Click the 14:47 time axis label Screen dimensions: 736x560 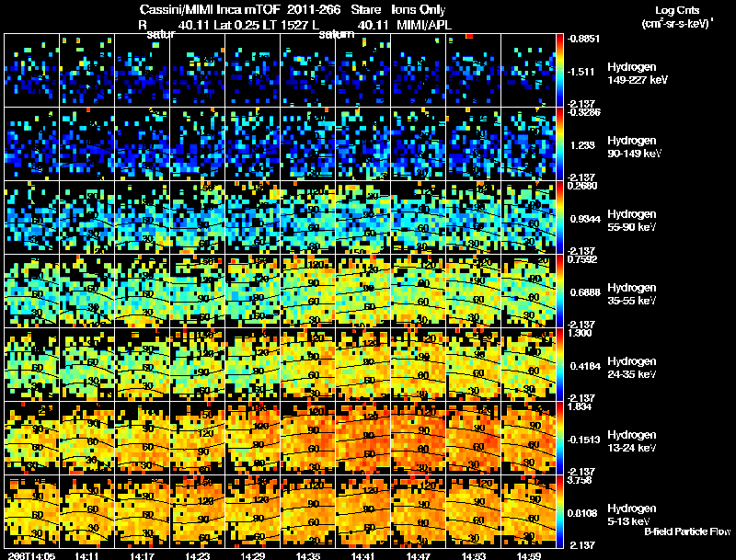419,555
